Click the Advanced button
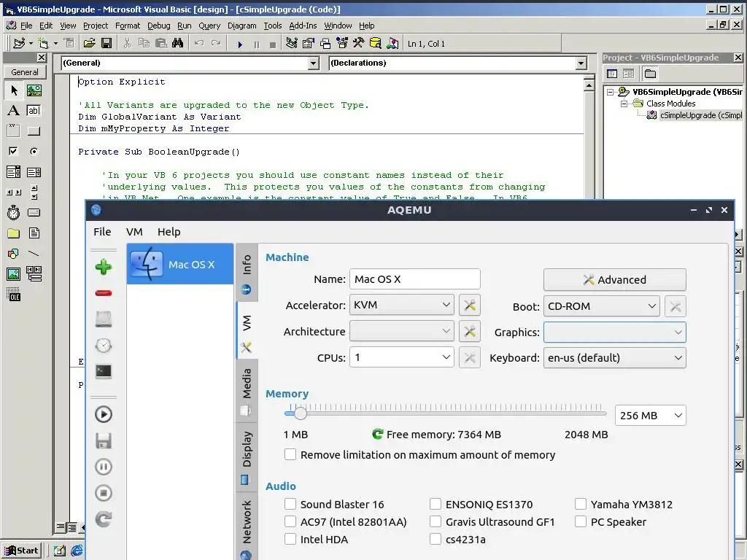The image size is (747, 560). pos(614,279)
